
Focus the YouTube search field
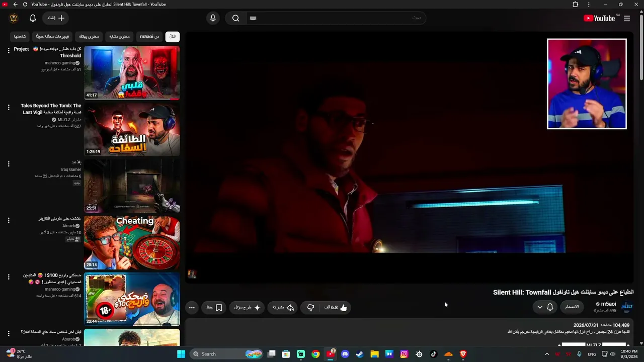pos(336,18)
